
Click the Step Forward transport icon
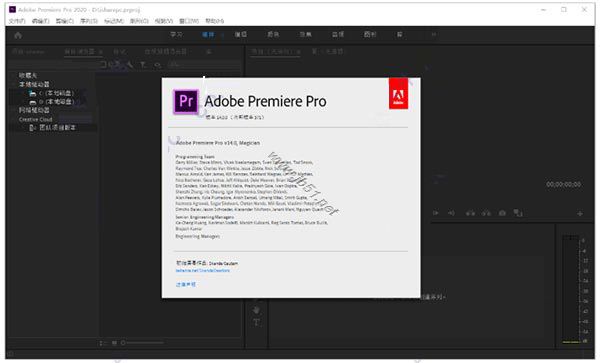tap(435, 213)
